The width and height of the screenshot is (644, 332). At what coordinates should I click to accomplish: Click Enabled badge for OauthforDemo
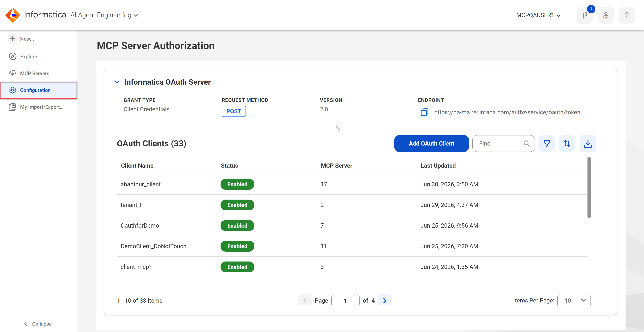[x=237, y=226]
